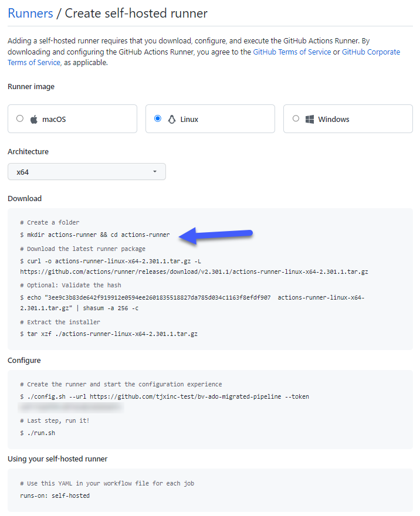
Task: Click the curl download command in the code block
Action: tap(111, 261)
